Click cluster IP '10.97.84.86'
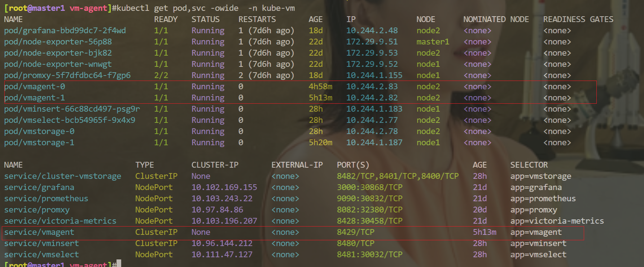 click(217, 210)
